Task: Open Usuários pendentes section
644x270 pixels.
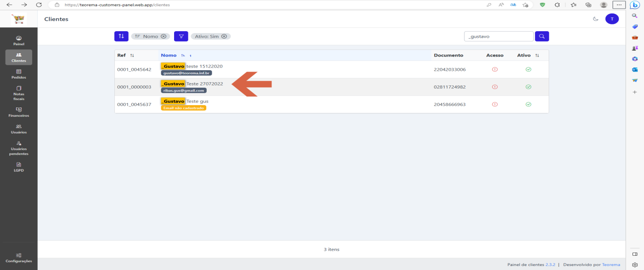Action: click(19, 148)
